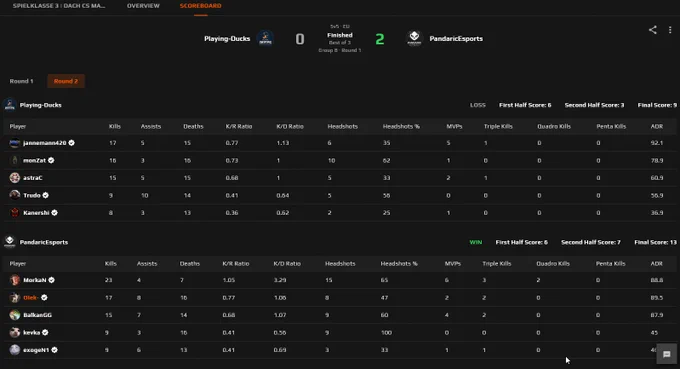The height and width of the screenshot is (369, 680).
Task: Click 'Final Score: 13' text
Action: [x=655, y=242]
